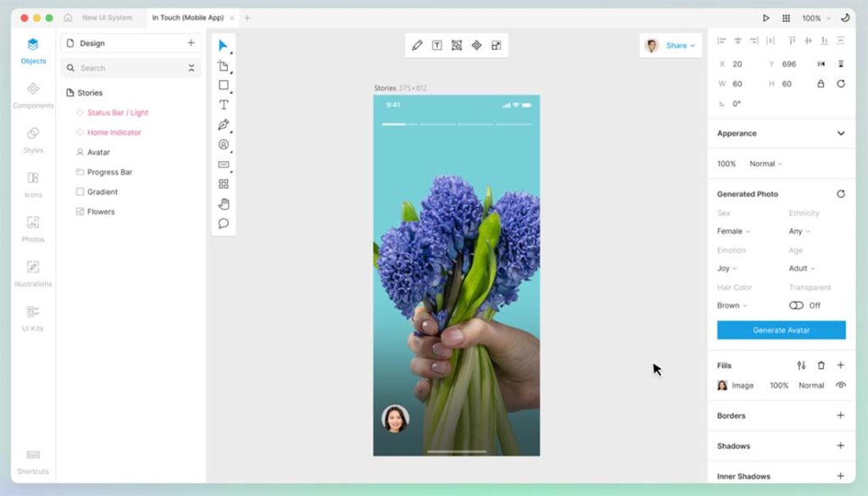Collapse the Appearance section chevron
The image size is (868, 496).
click(841, 133)
